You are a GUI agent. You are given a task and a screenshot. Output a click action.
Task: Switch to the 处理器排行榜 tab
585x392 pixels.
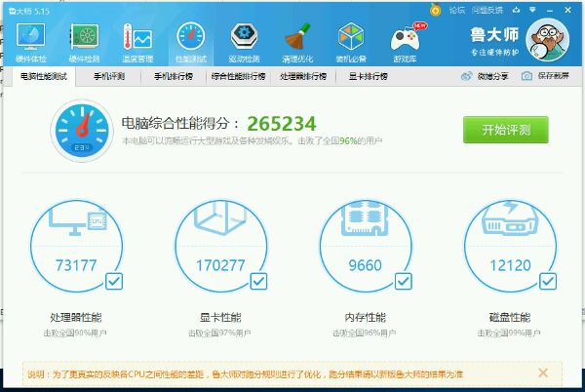click(303, 76)
